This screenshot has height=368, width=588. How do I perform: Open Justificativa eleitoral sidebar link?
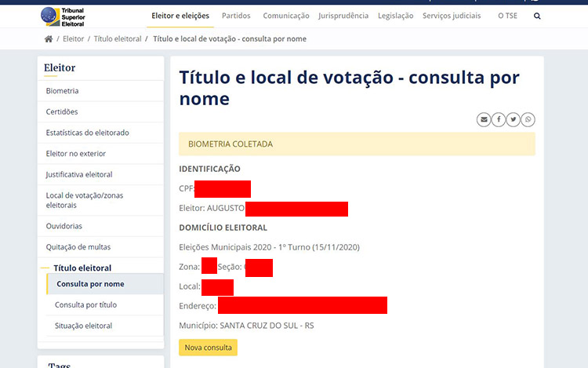[100, 174]
